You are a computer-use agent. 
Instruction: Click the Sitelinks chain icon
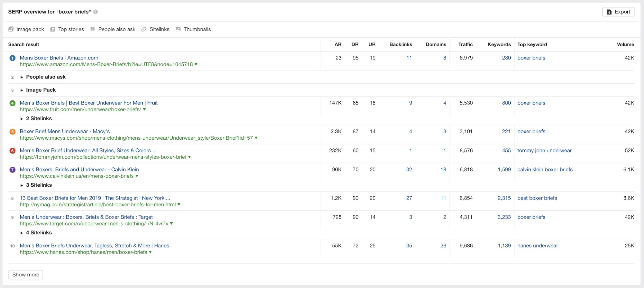click(144, 29)
